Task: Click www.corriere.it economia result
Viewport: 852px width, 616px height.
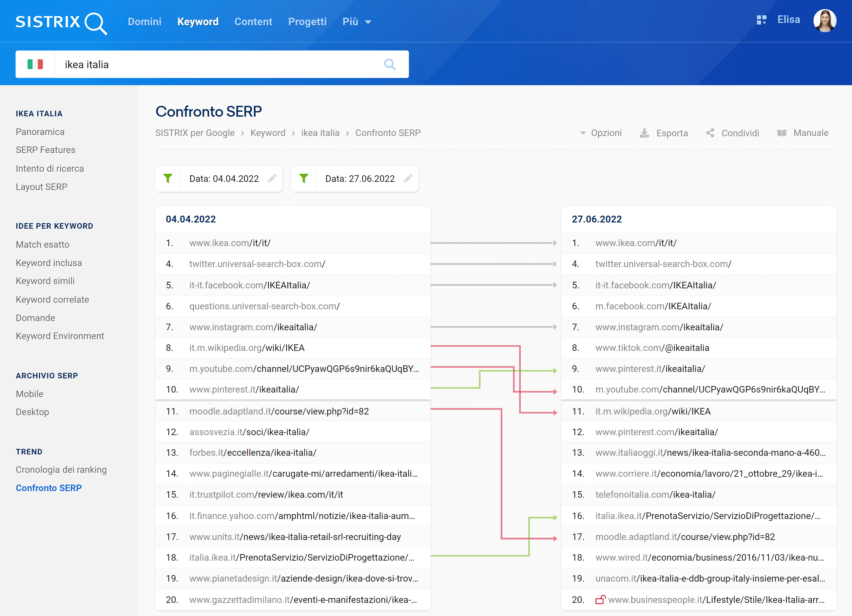Action: coord(709,474)
